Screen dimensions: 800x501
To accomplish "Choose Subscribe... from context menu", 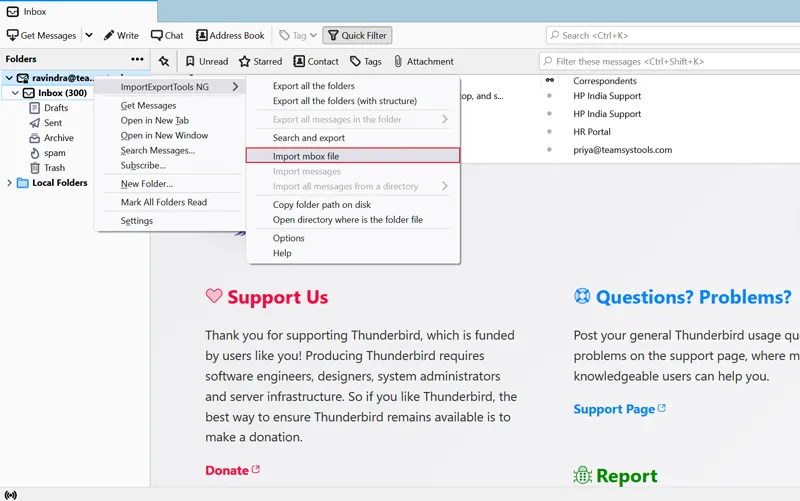I will 143,165.
